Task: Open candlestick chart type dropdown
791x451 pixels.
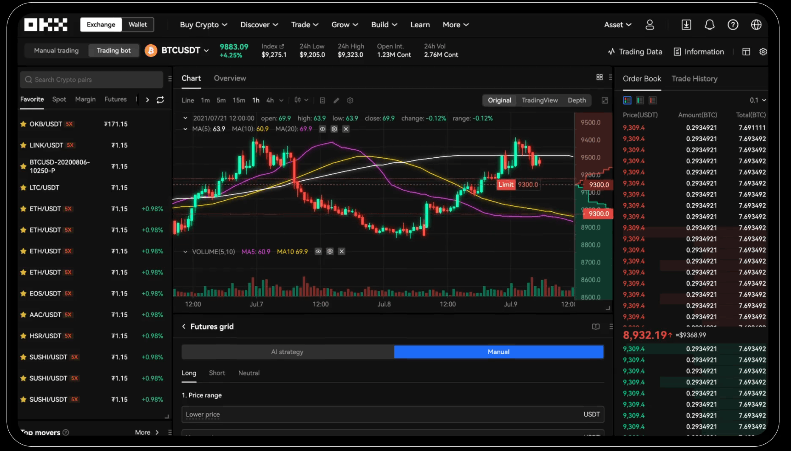Action: tap(301, 100)
